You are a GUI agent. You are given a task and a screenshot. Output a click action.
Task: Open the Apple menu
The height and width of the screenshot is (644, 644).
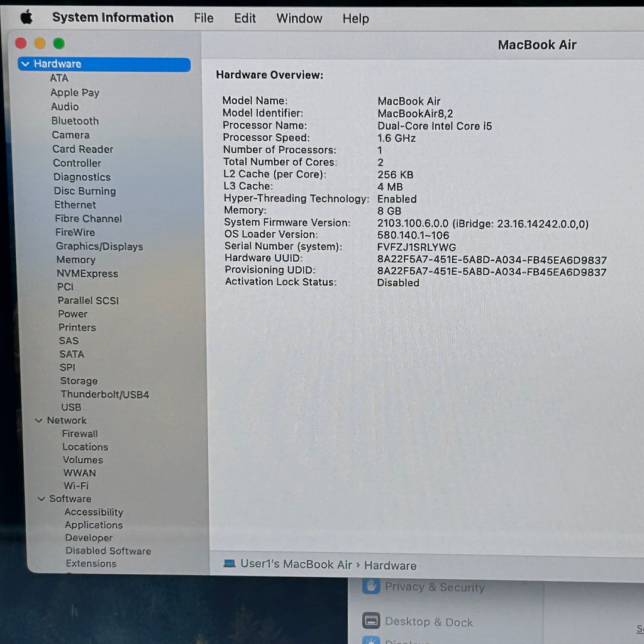coord(26,18)
